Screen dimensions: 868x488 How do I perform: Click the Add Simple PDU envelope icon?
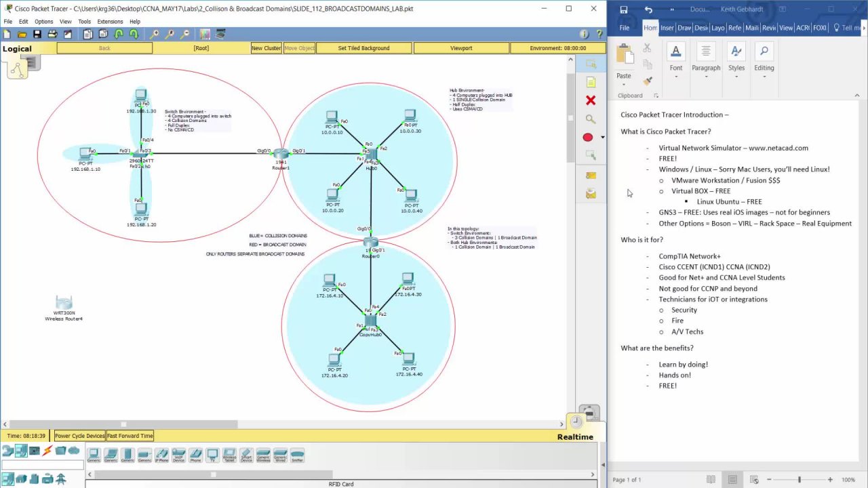[591, 175]
